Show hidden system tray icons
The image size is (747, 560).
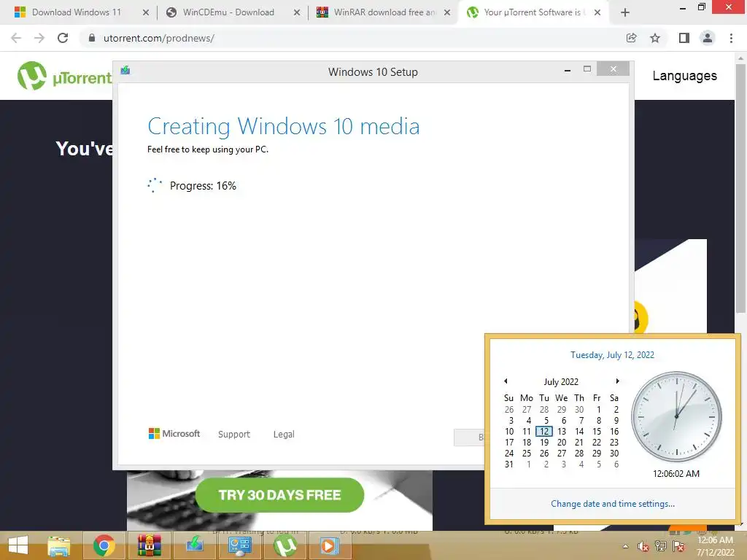625,546
